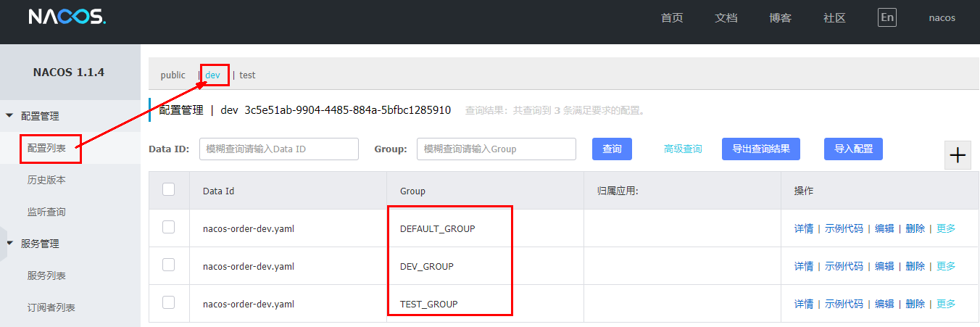This screenshot has height=327, width=980.
Task: Click the DEV_GROUP cell text
Action: pos(427,266)
